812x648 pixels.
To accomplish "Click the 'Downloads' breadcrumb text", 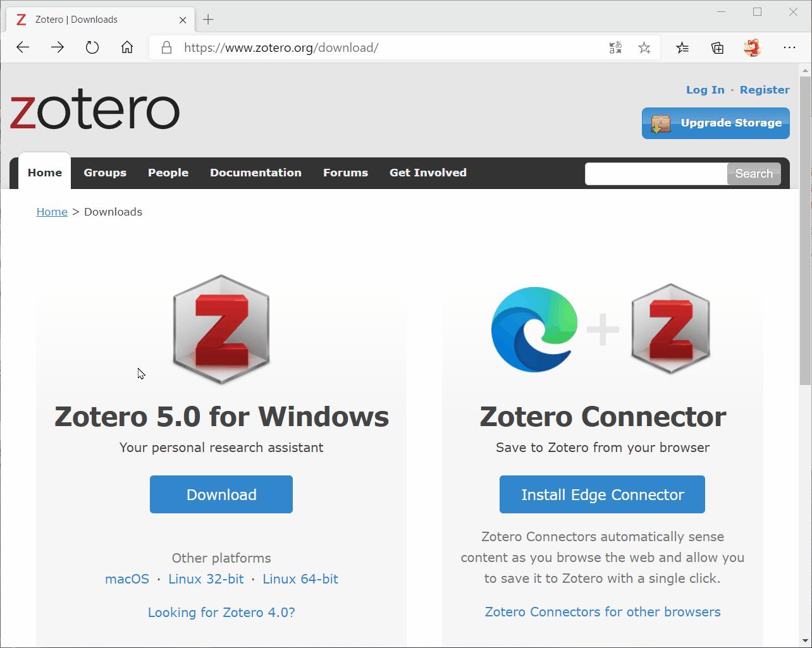I will (113, 212).
